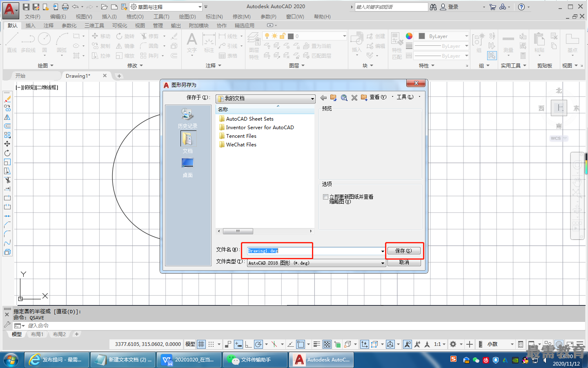This screenshot has height=368, width=588.
Task: Open the 草图与注释 workspace dropdown
Action: coord(166,7)
